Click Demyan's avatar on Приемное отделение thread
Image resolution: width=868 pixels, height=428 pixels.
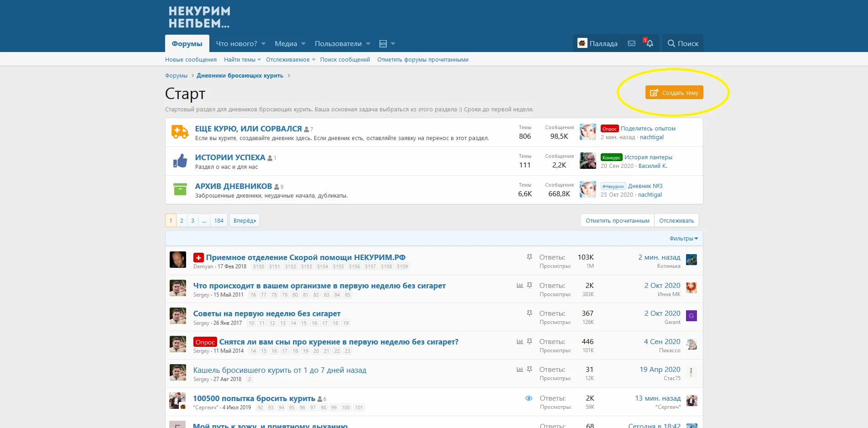(178, 260)
